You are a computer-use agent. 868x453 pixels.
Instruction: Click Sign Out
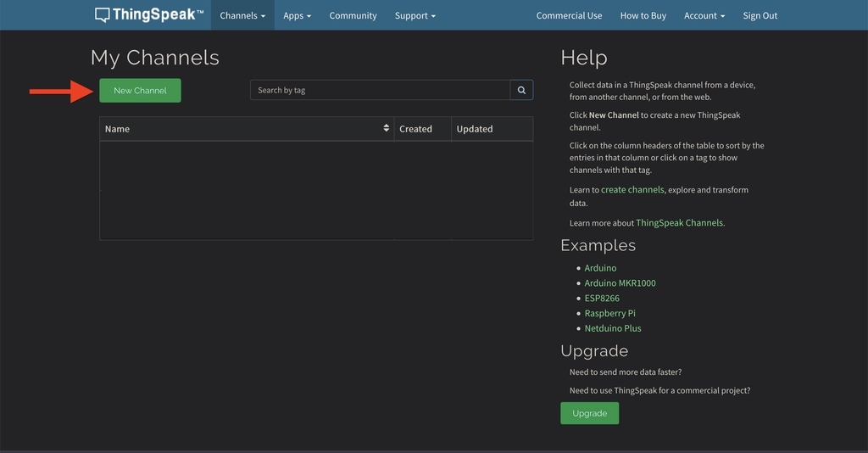(x=760, y=15)
